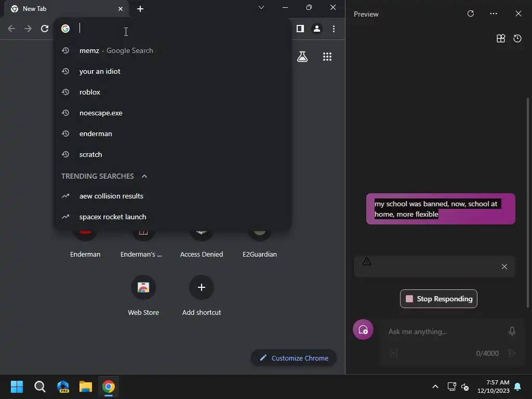Start a new topic in chat
This screenshot has width=532, height=399.
[363, 329]
